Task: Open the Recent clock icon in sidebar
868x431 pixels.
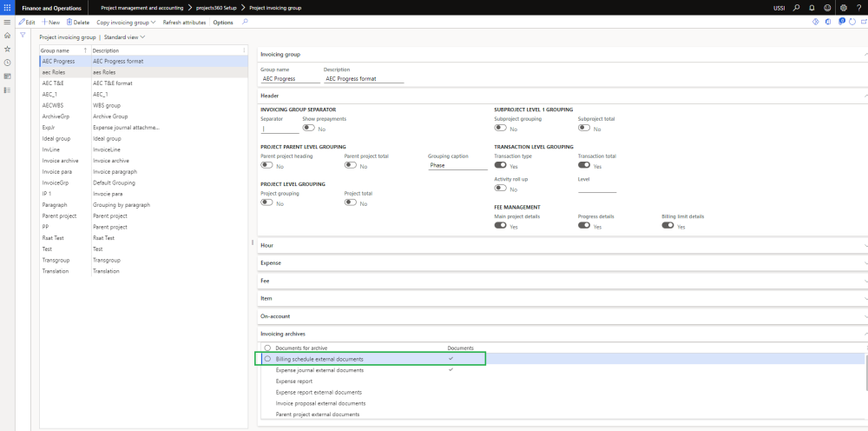Action: pyautogui.click(x=8, y=63)
